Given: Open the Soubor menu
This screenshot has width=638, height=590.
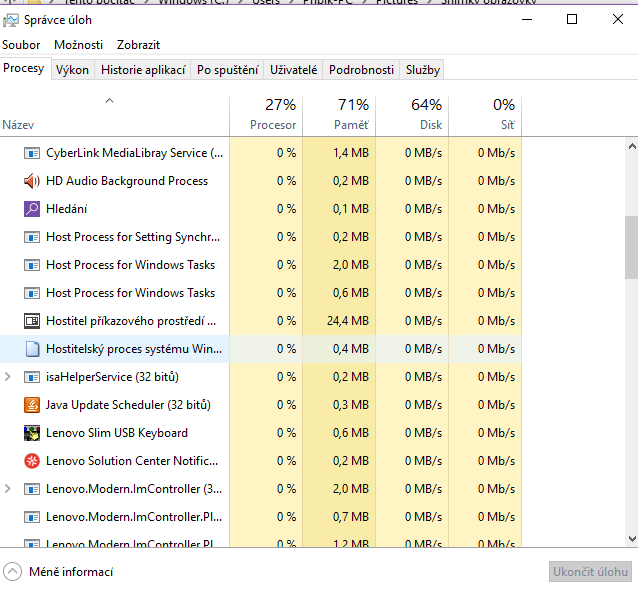Looking at the screenshot, I should click(x=21, y=45).
